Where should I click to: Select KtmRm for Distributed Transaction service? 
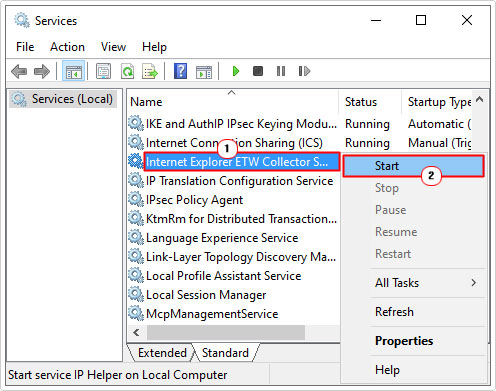click(x=241, y=219)
